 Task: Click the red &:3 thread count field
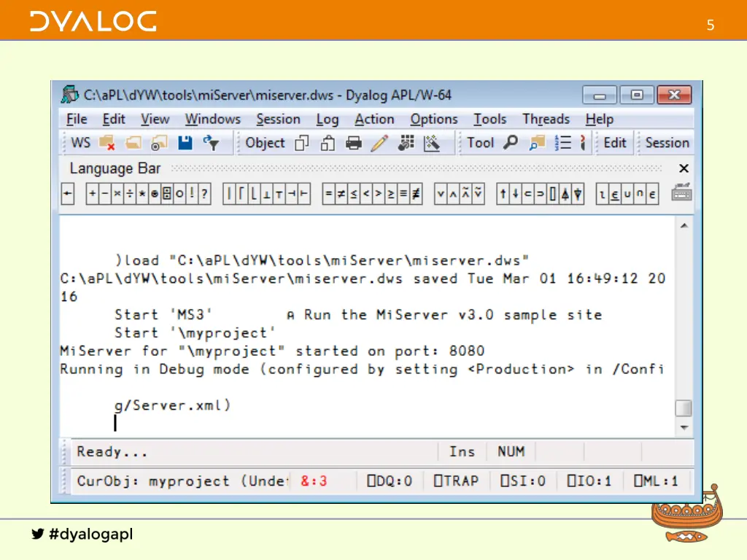click(x=314, y=481)
